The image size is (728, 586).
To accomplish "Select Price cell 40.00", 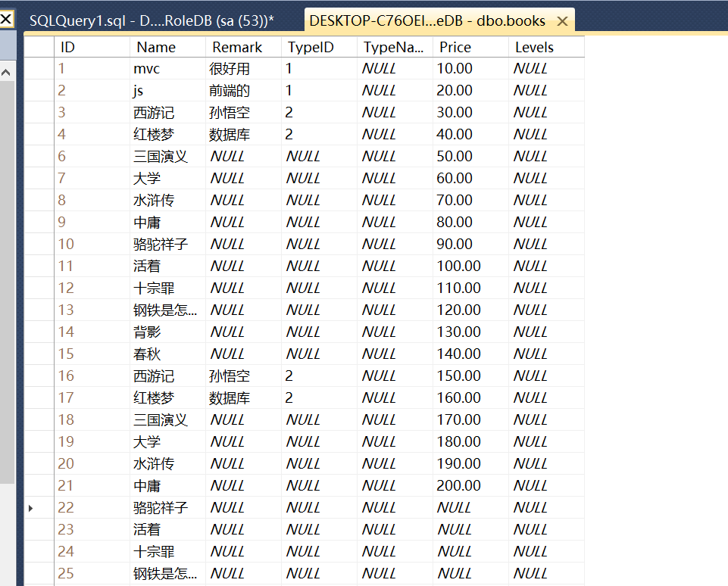I will click(470, 135).
